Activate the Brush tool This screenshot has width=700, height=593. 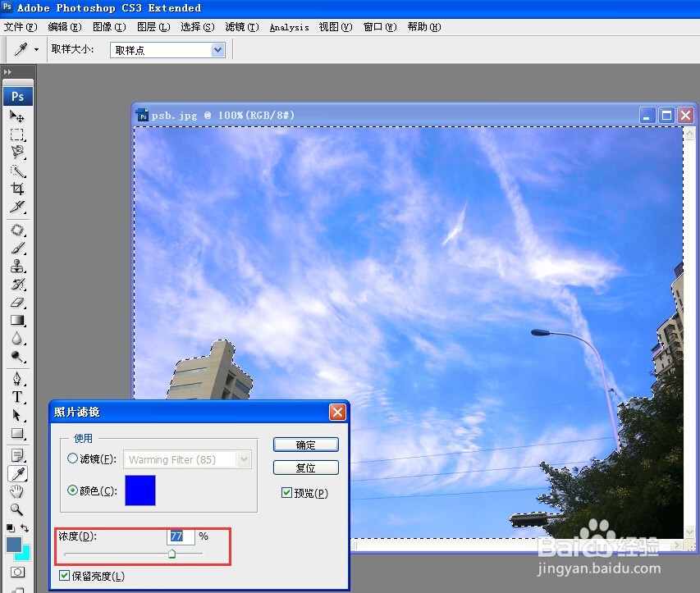click(18, 248)
